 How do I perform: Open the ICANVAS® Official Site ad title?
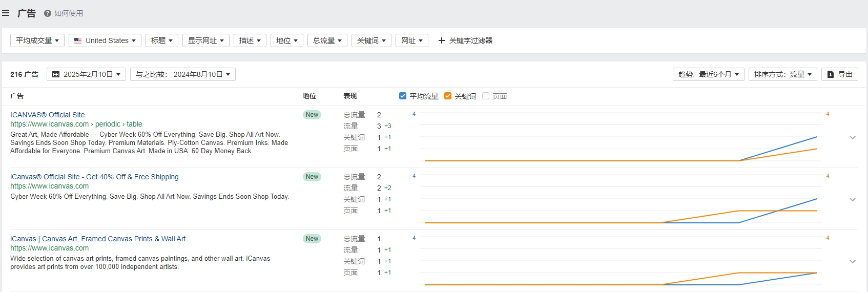click(48, 115)
